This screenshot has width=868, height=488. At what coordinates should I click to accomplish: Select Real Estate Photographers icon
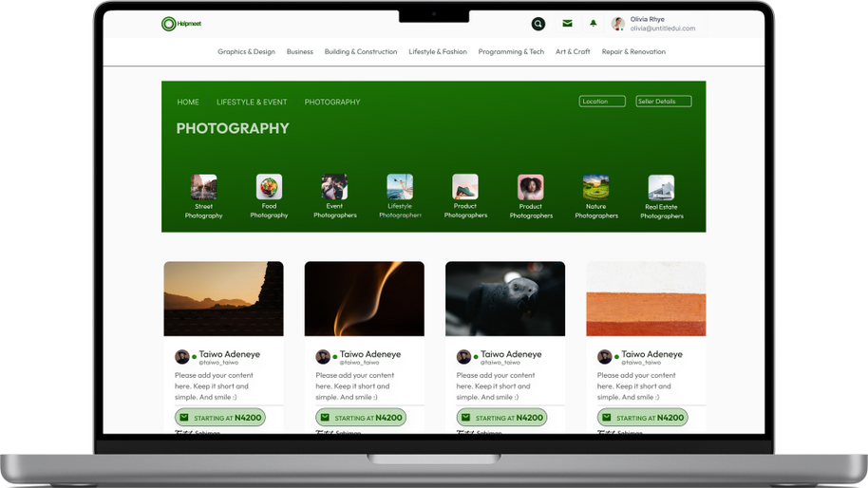[x=661, y=188]
